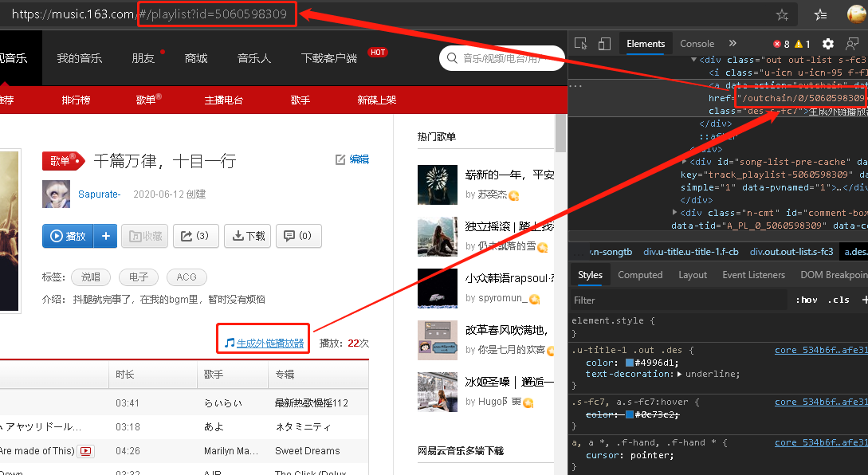Toggle the :hov element state button
This screenshot has width=868, height=475.
coord(807,300)
